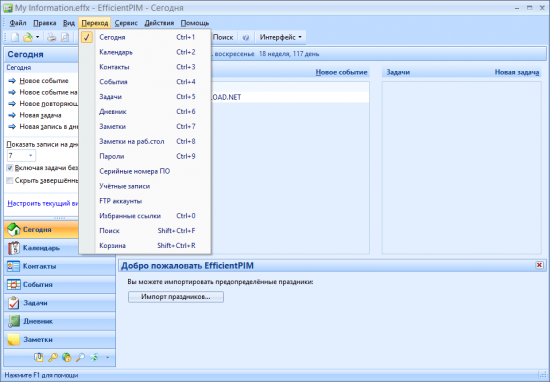The height and width of the screenshot is (382, 550).
Task: Choose Сегодня in the Переход menu
Action: point(145,37)
